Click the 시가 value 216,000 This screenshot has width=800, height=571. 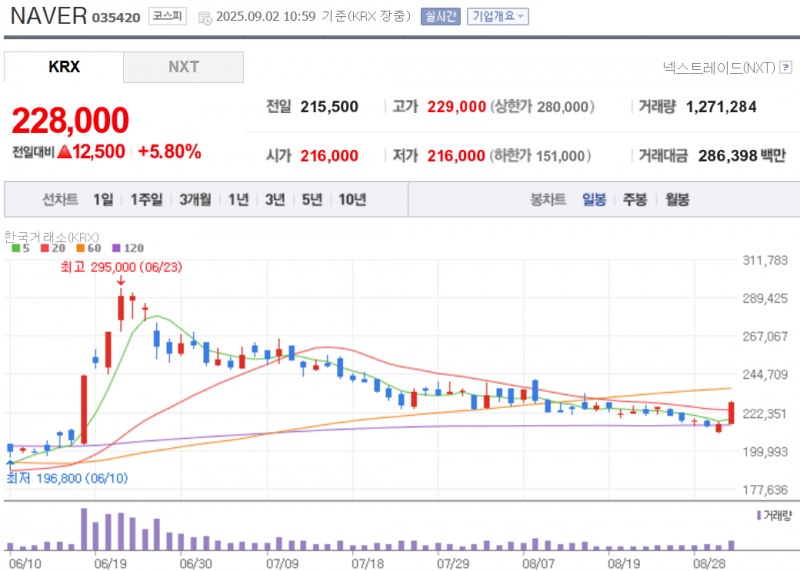tap(329, 156)
